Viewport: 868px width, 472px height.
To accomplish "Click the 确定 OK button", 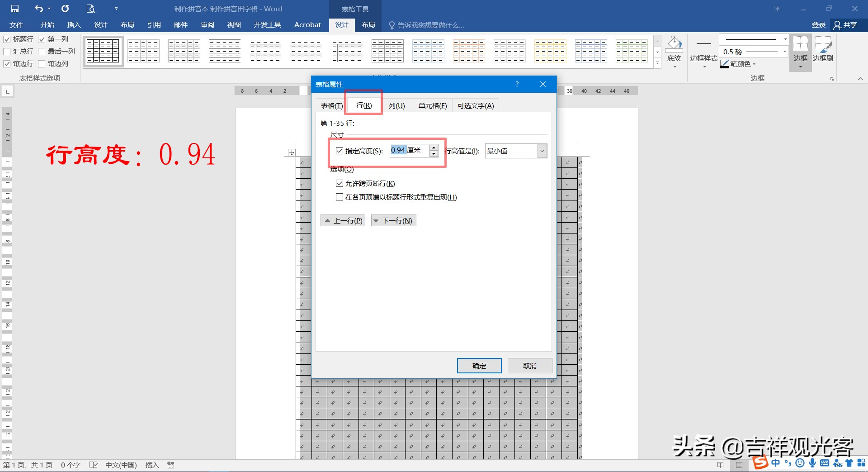I will [479, 366].
